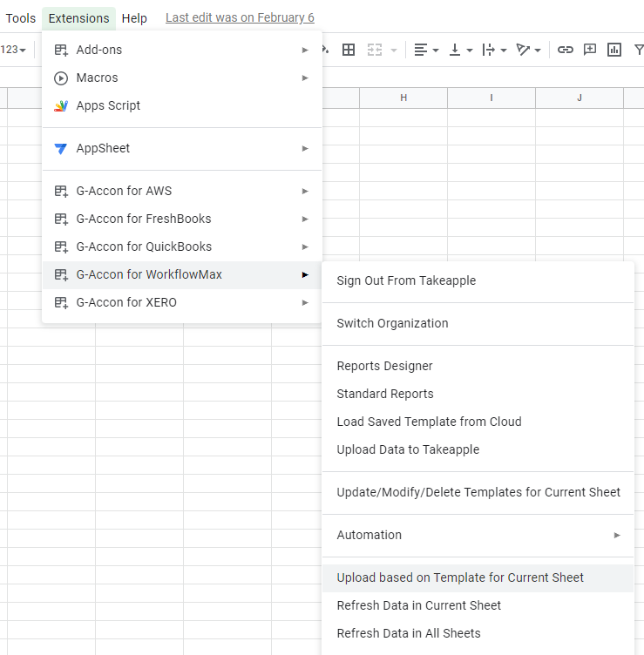Expand the AppSheet submenu arrow
This screenshot has height=655, width=644.
305,148
